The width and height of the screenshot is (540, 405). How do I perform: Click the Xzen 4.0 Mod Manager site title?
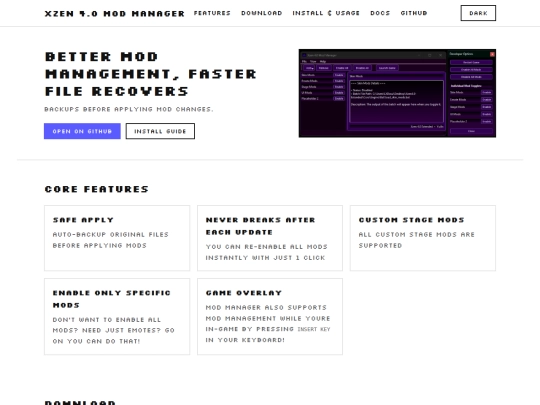point(115,13)
